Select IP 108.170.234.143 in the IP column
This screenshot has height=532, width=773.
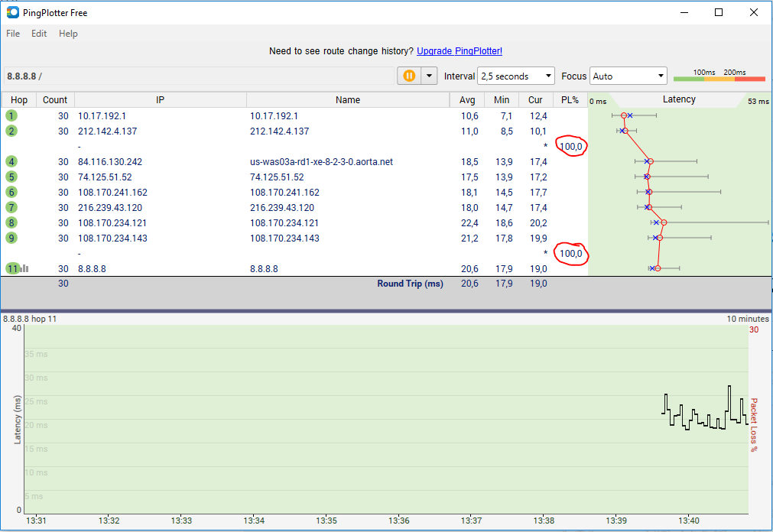coord(112,238)
